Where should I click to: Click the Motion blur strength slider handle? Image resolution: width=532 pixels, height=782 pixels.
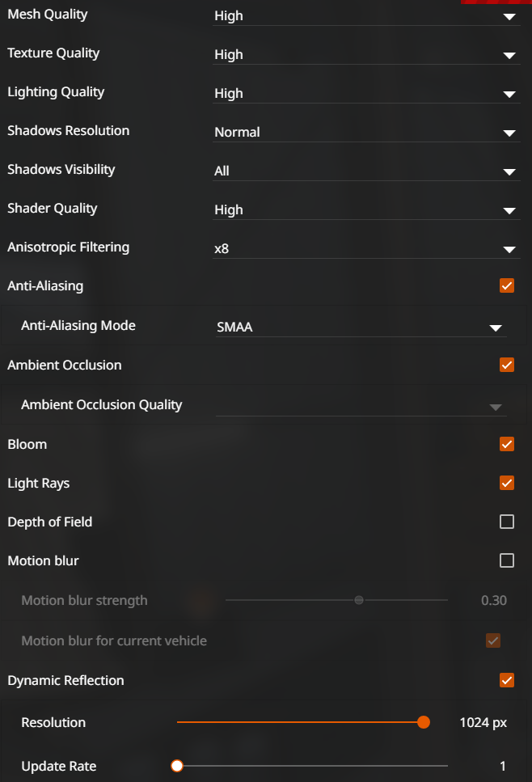359,600
